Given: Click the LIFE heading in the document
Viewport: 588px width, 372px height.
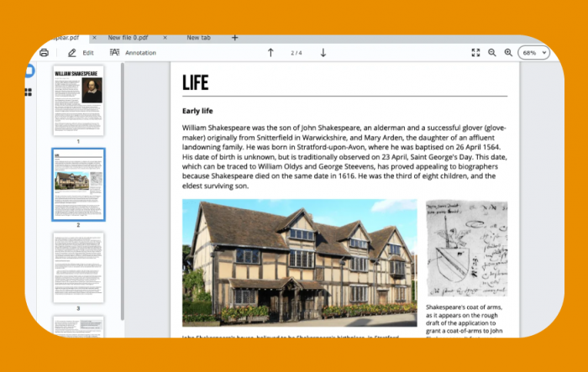Looking at the screenshot, I should [x=195, y=82].
